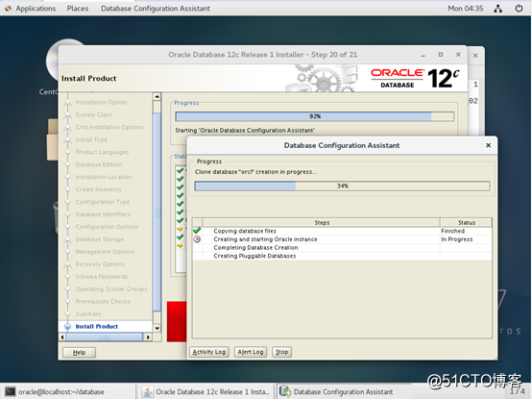The height and width of the screenshot is (399, 532).
Task: Click the clock showing Mon 04:35
Action: point(466,8)
